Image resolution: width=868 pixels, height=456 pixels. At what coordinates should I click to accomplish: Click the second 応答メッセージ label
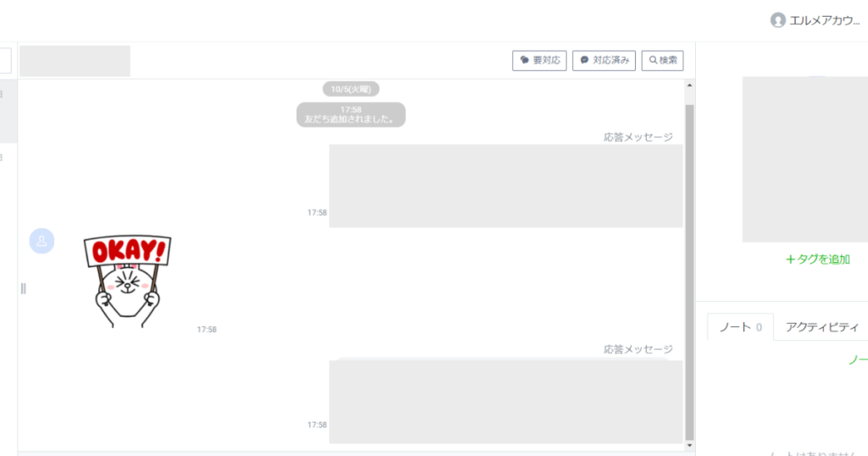[x=638, y=349]
